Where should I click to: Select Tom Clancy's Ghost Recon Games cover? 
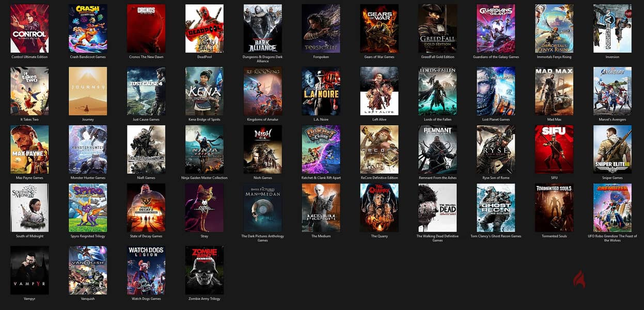pos(496,208)
